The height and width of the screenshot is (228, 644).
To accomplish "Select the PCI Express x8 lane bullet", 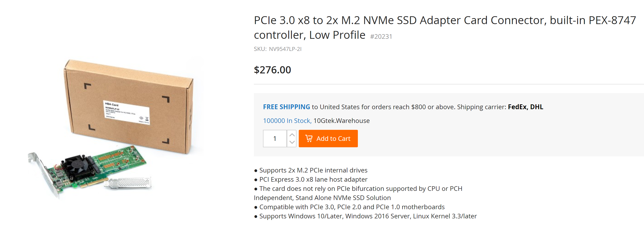I will pyautogui.click(x=313, y=179).
